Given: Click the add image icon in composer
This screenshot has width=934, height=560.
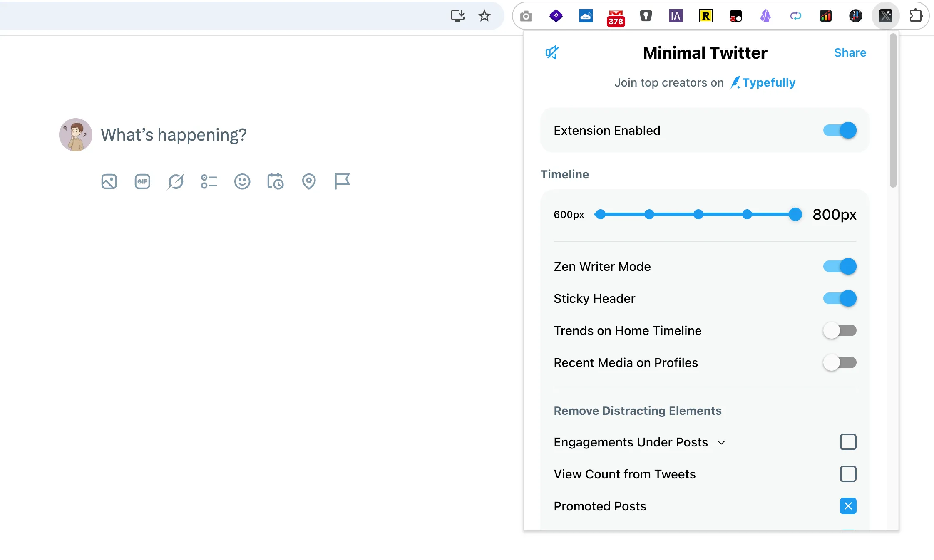Looking at the screenshot, I should click(109, 182).
